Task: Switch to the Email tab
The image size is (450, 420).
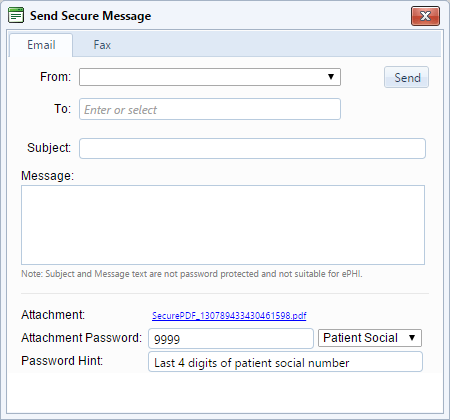Action: (41, 45)
